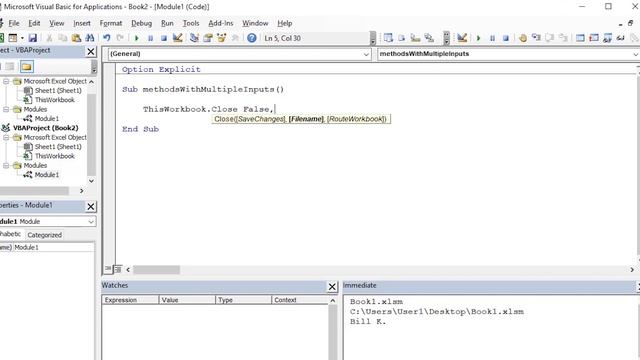Open VBA Help with the blue question mark
The image size is (640, 360).
252,38
